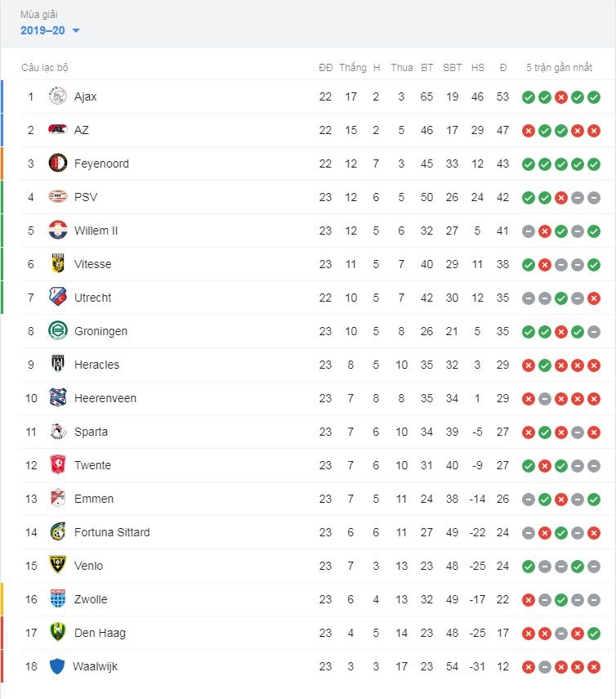Click Waalwijk's grey draw result indicator
This screenshot has height=699, width=616.
(545, 667)
